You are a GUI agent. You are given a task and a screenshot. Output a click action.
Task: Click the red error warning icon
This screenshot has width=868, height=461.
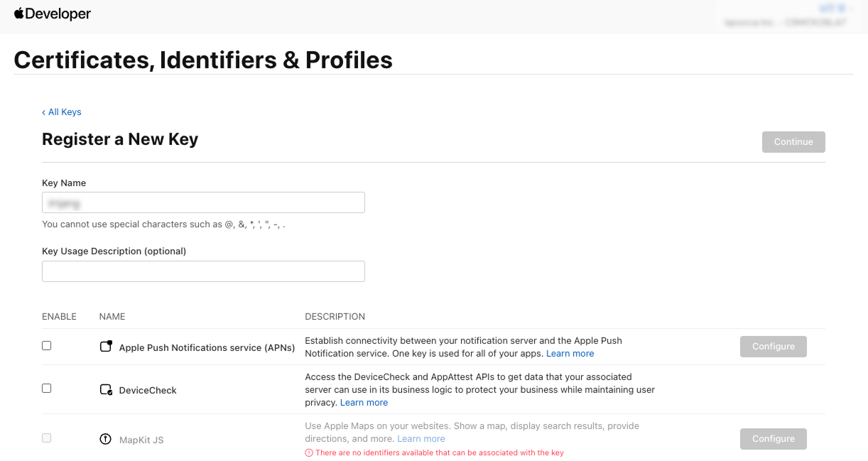309,452
